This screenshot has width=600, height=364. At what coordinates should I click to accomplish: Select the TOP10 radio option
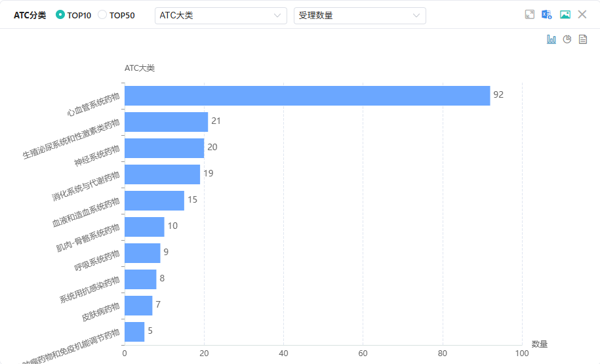tap(61, 15)
